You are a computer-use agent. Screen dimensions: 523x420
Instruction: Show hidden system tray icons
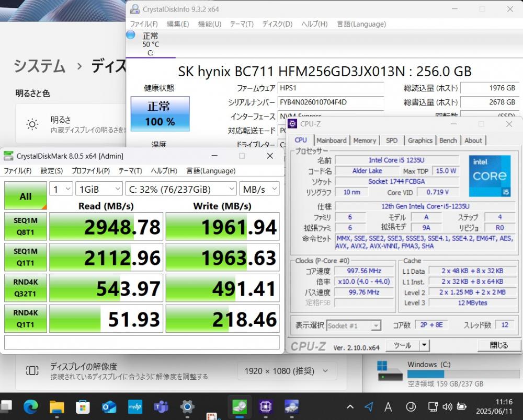click(350, 406)
